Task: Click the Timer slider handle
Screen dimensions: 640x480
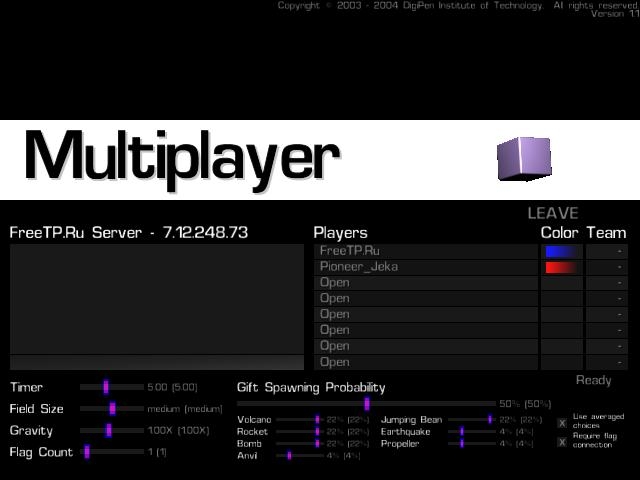Action: click(x=106, y=387)
